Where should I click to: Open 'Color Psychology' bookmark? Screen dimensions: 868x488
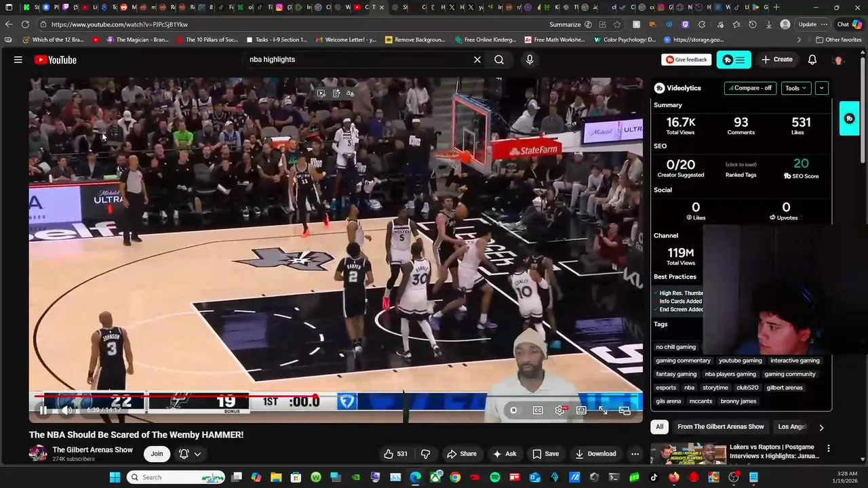(x=625, y=40)
